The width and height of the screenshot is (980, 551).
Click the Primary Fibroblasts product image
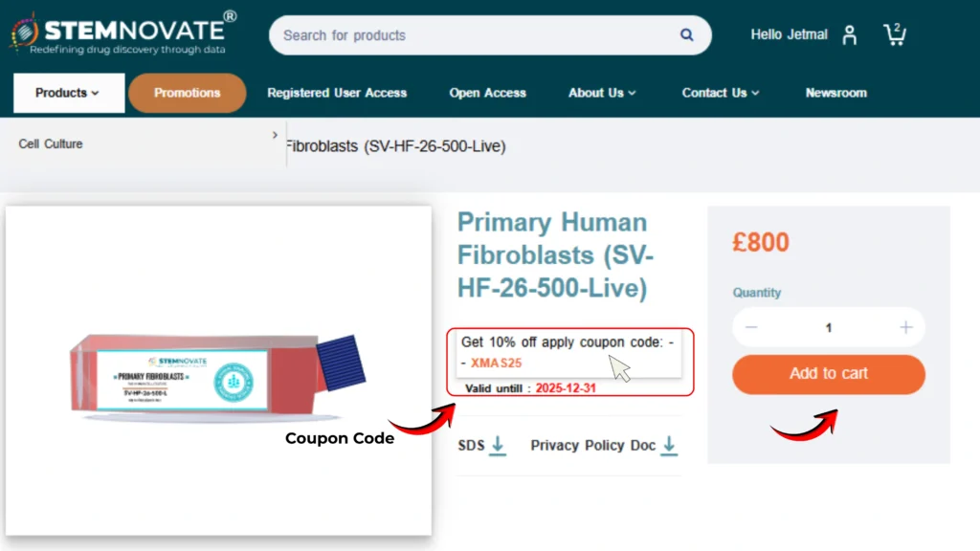(x=218, y=371)
